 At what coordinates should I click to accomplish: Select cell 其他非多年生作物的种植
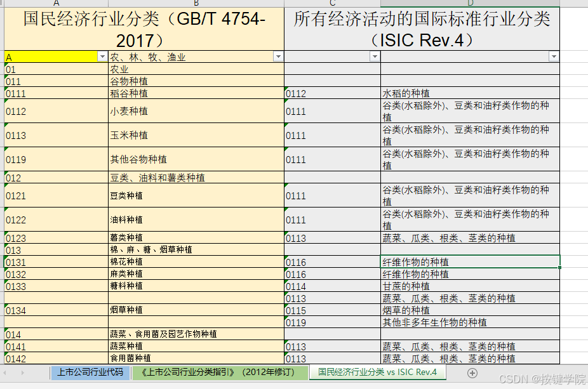pyautogui.click(x=471, y=322)
